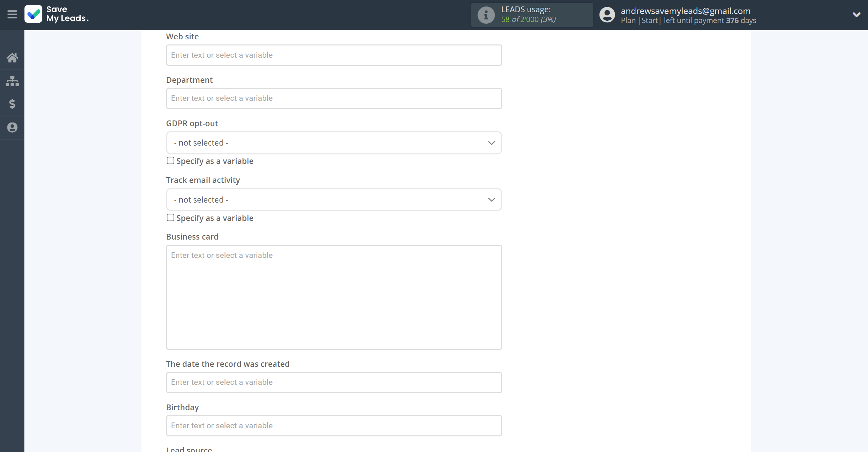Image resolution: width=868 pixels, height=452 pixels.
Task: Click the Business card label
Action: [192, 237]
